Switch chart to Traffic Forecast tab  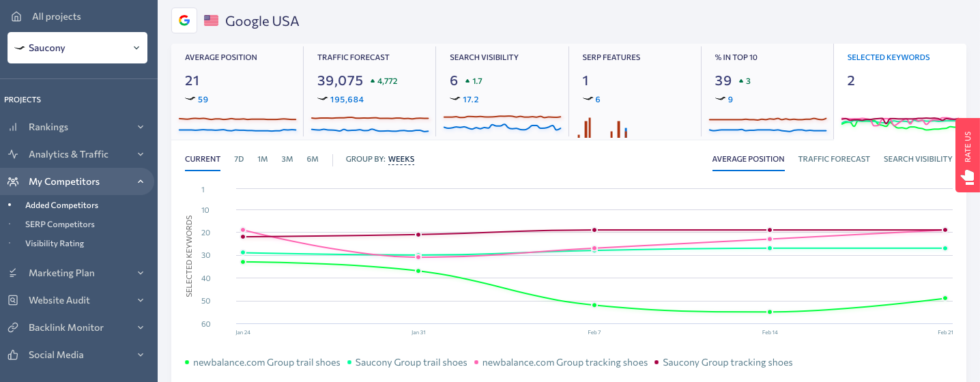[834, 159]
